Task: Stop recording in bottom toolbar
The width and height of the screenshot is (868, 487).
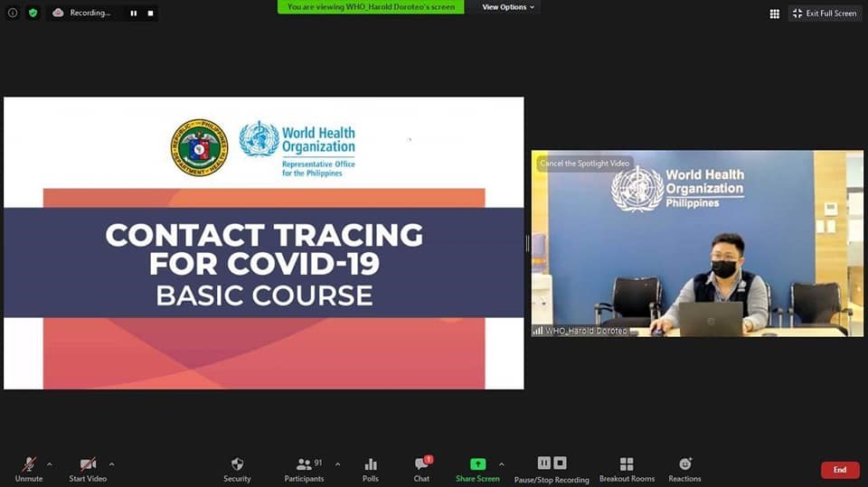Action: tap(561, 463)
